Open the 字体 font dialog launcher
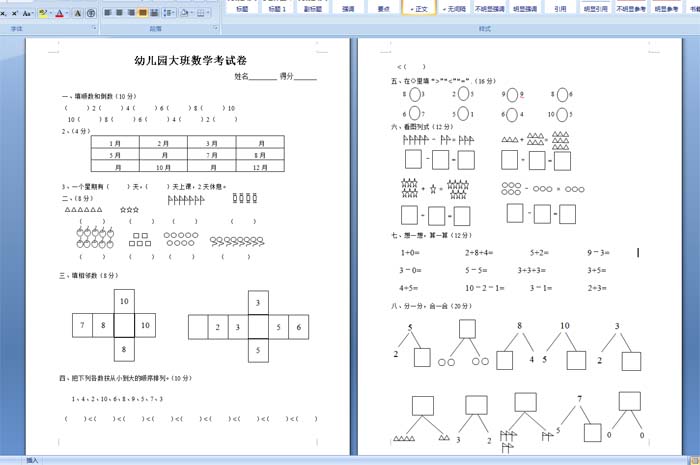This screenshot has height=465, width=700. [x=94, y=28]
